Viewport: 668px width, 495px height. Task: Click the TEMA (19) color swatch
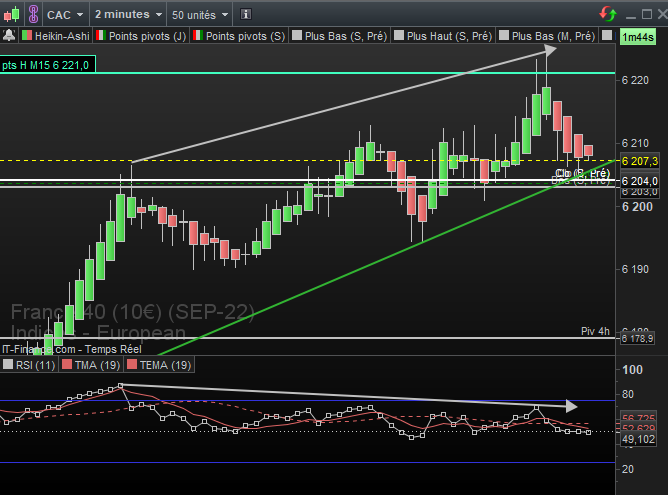[132, 364]
